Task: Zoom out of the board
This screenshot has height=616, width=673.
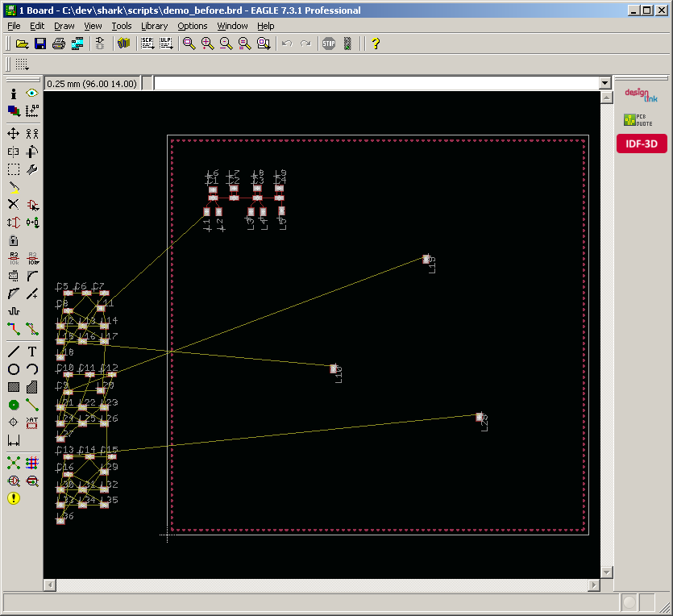Action: tap(226, 44)
